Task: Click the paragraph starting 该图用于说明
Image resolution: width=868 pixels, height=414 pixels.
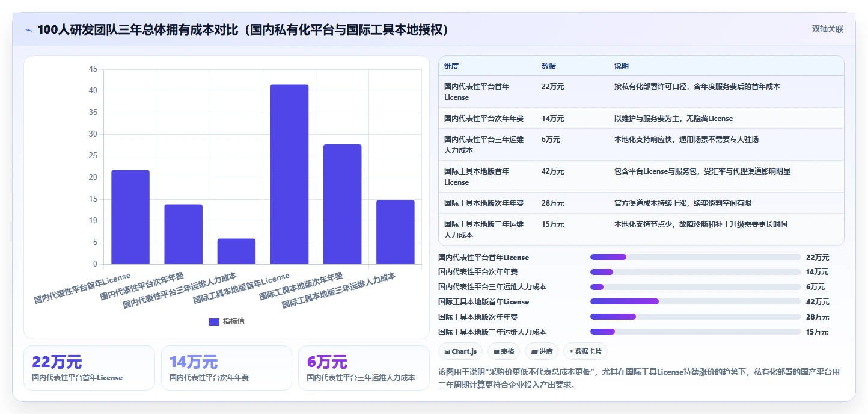Action: tap(639, 378)
